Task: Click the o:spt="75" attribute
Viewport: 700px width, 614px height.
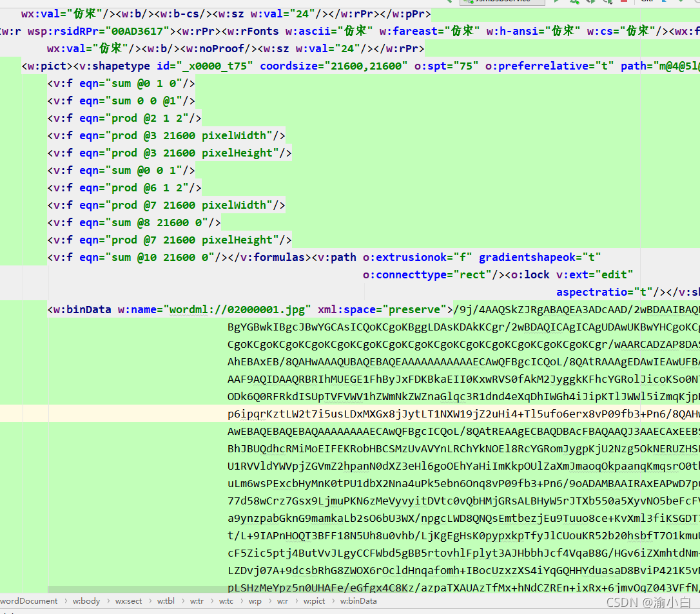Action: click(x=447, y=66)
